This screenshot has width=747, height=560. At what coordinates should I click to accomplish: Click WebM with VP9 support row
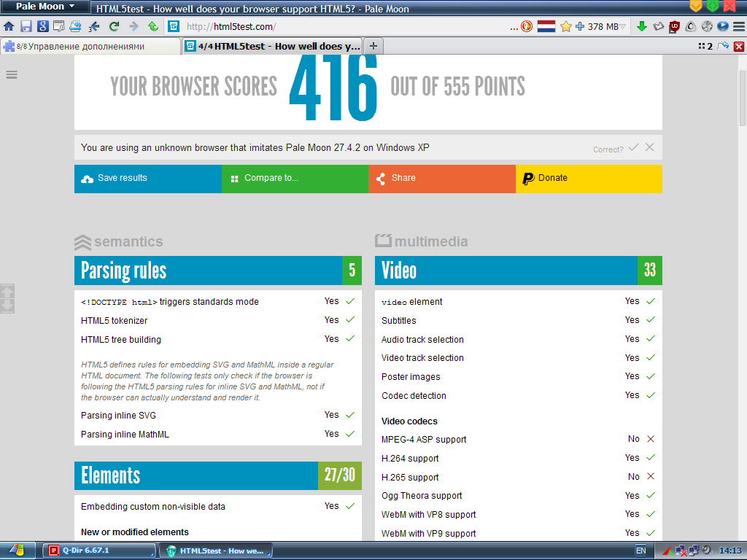[519, 533]
